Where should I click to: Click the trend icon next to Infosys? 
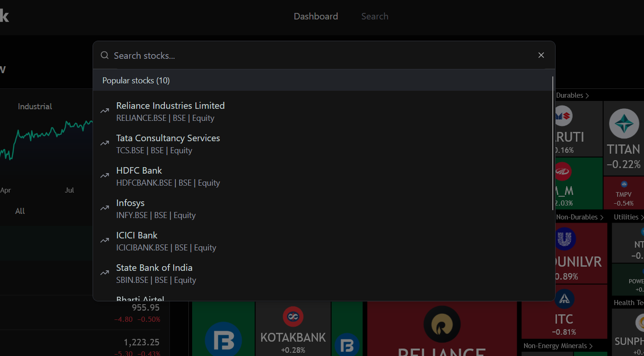tap(105, 208)
